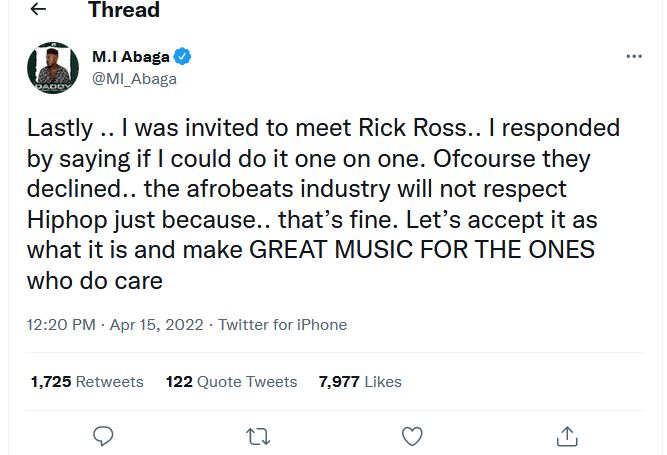This screenshot has height=455, width=667.
Task: Open M.I Abaga's profile picture
Action: point(52,68)
